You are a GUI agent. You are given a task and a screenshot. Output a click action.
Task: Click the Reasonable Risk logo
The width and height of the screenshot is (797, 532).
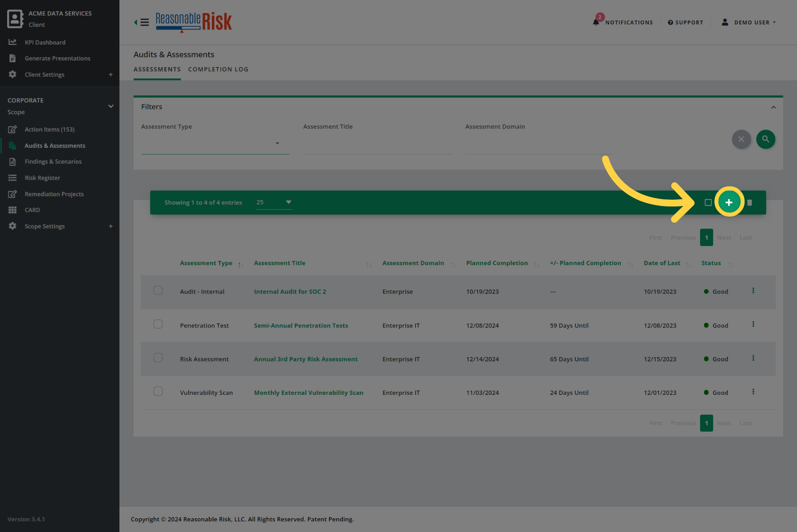pyautogui.click(x=193, y=22)
